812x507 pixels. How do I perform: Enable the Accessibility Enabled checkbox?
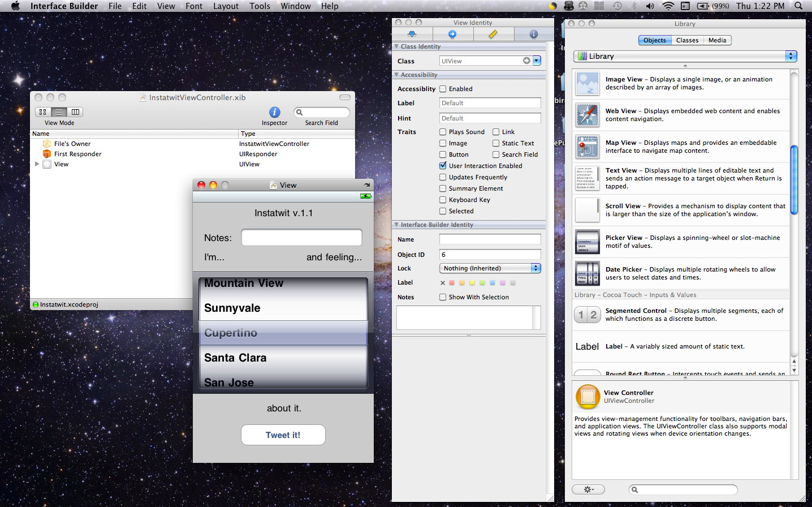[443, 89]
